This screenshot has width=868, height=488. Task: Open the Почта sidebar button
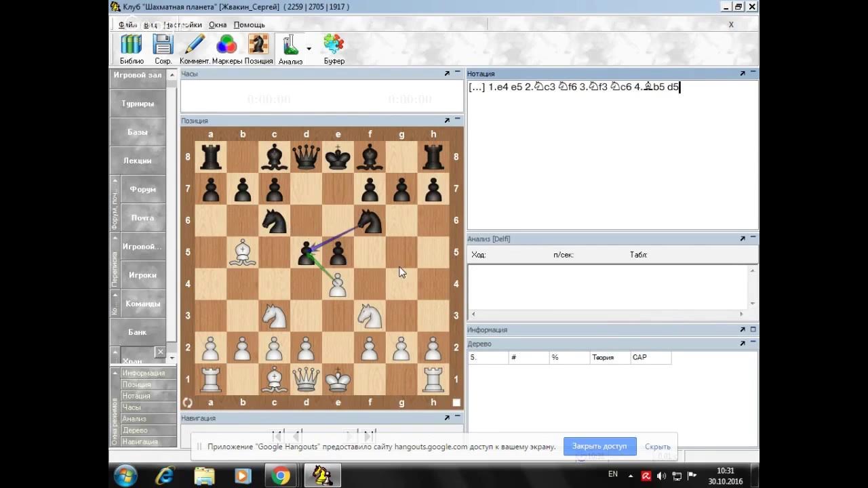[x=143, y=218]
